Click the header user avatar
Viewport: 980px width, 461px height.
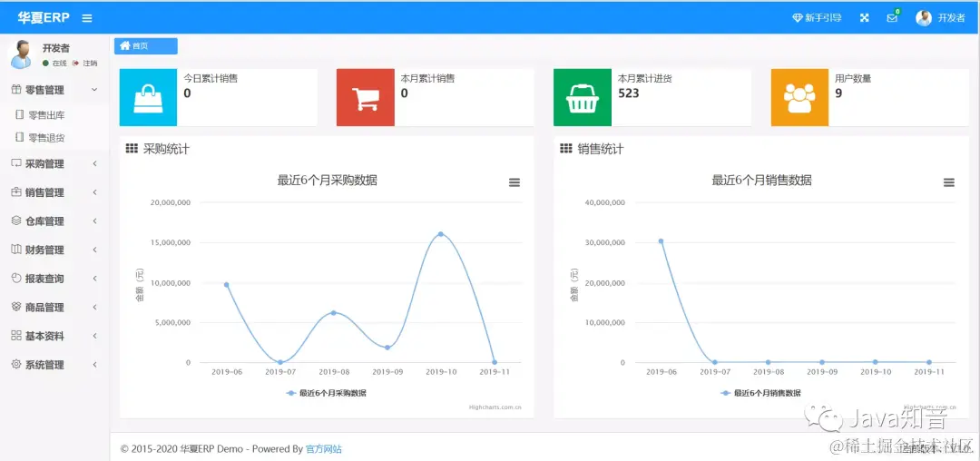tap(924, 18)
